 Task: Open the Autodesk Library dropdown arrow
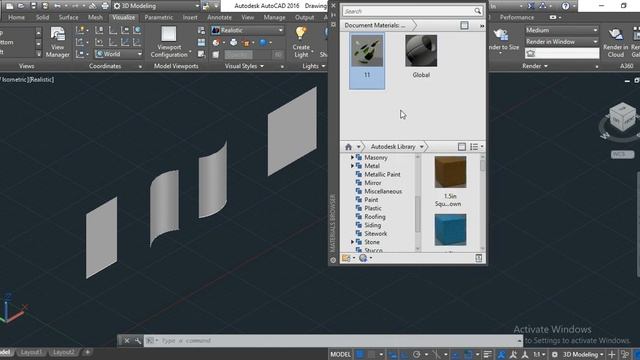422,147
